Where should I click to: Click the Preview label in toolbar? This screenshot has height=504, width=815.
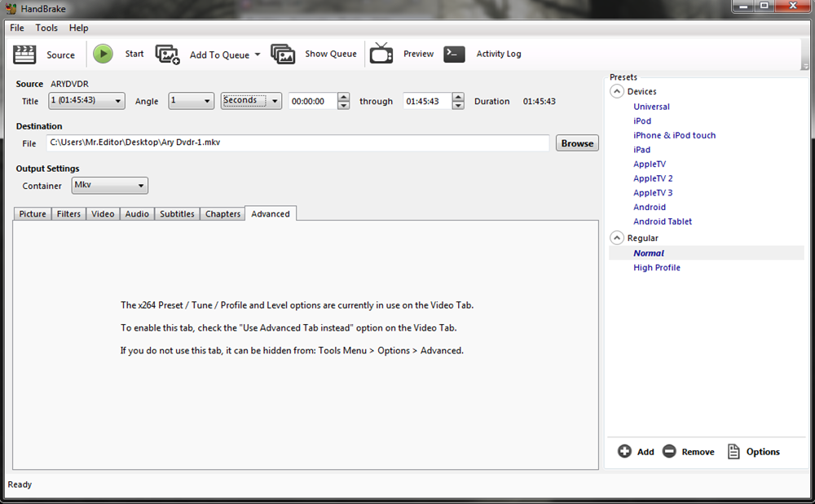click(x=418, y=54)
